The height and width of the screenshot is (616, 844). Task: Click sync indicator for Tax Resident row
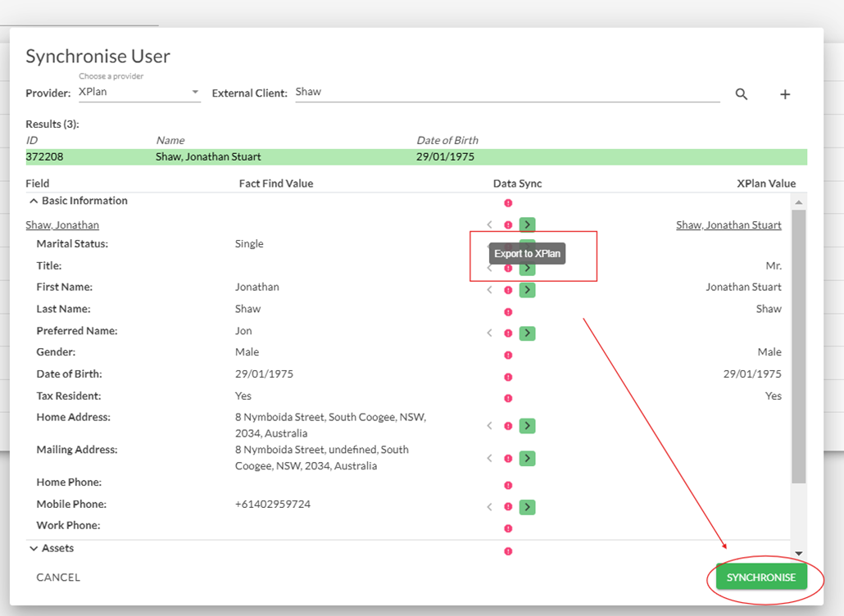click(x=508, y=398)
